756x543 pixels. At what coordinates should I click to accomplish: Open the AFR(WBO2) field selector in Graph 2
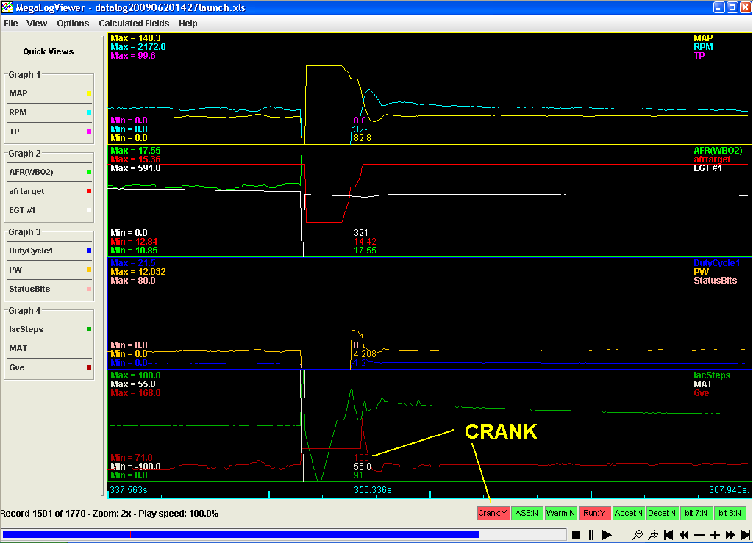point(50,172)
